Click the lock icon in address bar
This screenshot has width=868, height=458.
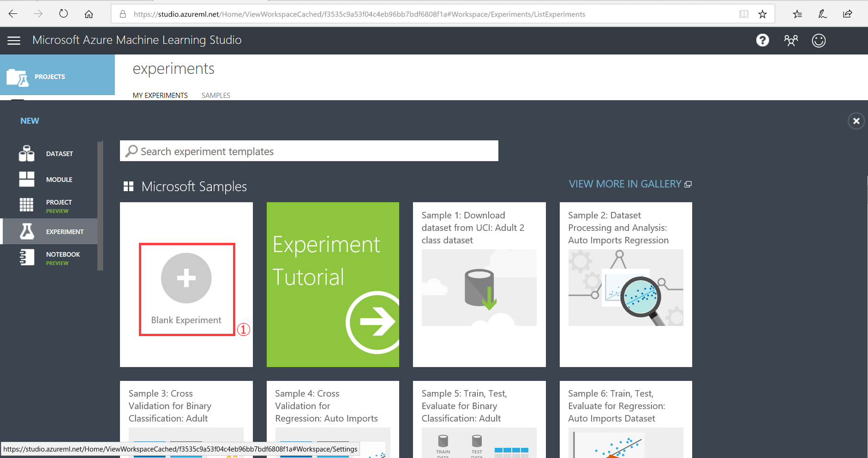(x=123, y=14)
